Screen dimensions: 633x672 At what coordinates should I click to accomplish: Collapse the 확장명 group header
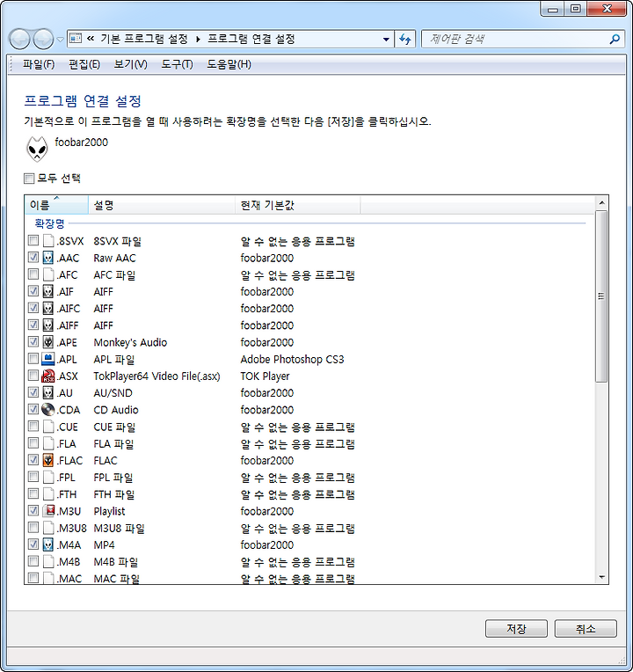(x=49, y=223)
